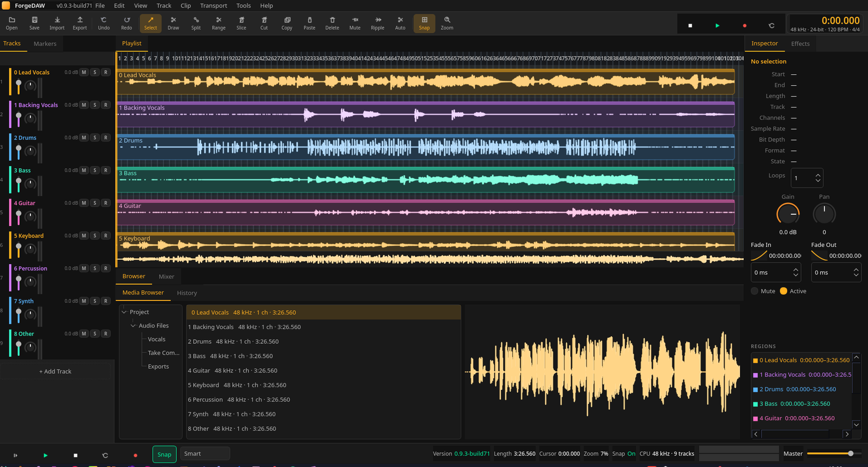868x467 pixels.
Task: Click the Auto toolbar icon
Action: pos(400,23)
